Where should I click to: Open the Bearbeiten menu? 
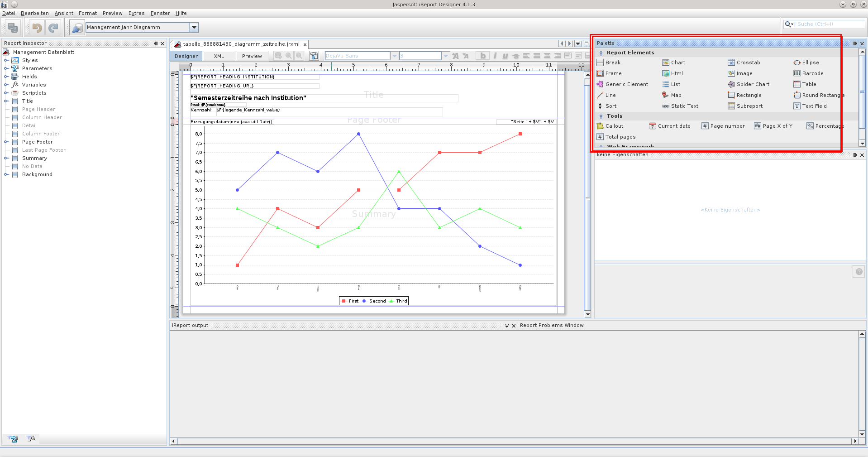point(35,13)
